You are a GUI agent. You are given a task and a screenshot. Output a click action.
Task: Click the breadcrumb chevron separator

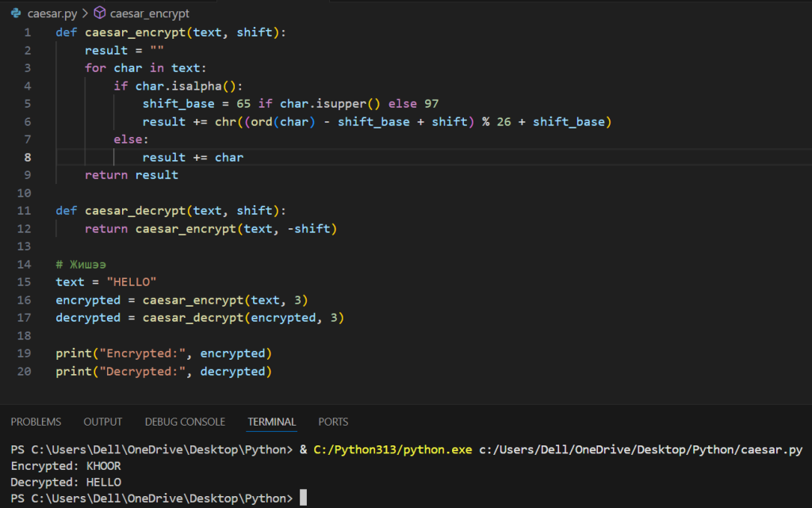[84, 13]
